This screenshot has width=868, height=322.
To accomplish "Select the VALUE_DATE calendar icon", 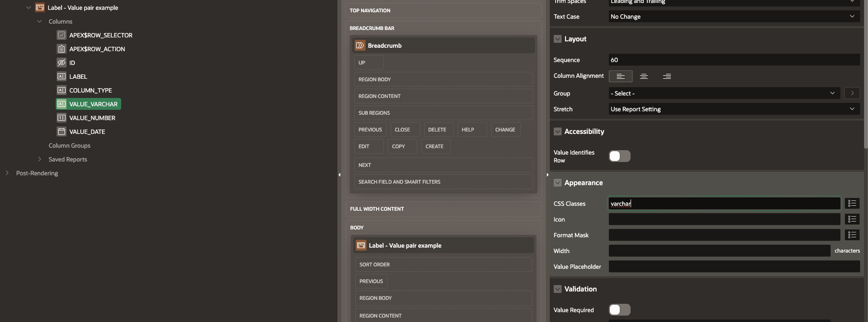I will (x=61, y=131).
